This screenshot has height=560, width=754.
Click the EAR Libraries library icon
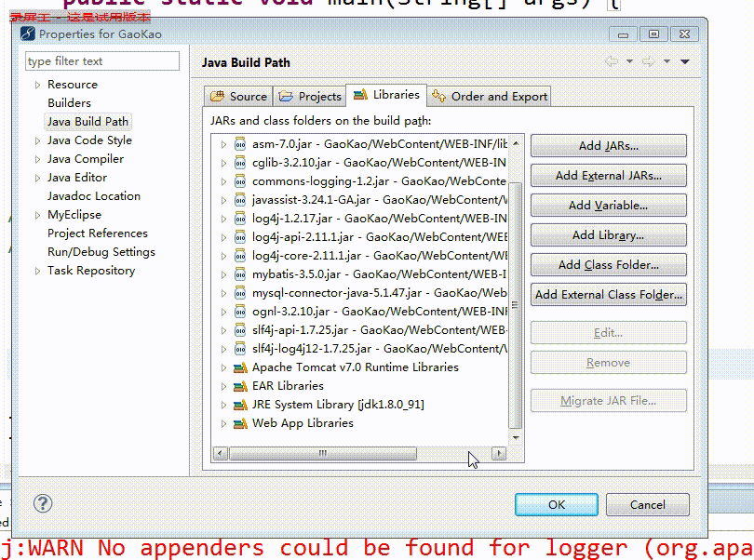tap(240, 386)
